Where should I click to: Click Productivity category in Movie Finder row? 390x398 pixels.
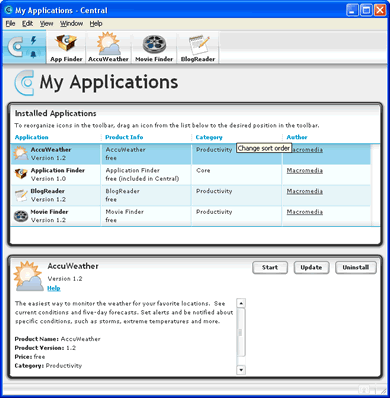point(214,212)
